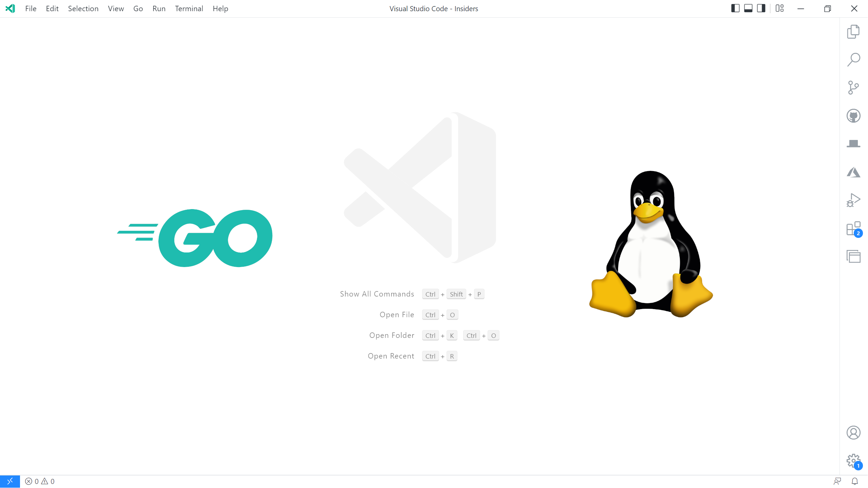Expand the customize layout dropdown

[779, 8]
